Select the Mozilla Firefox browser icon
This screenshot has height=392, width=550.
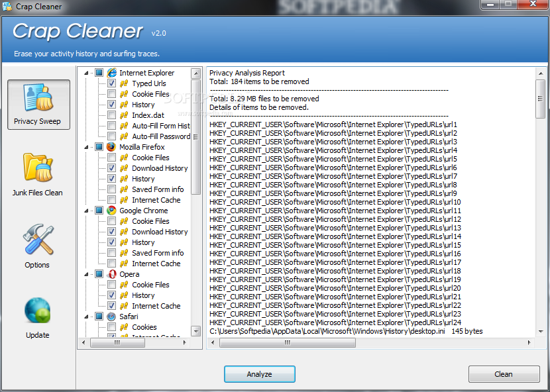tap(111, 146)
